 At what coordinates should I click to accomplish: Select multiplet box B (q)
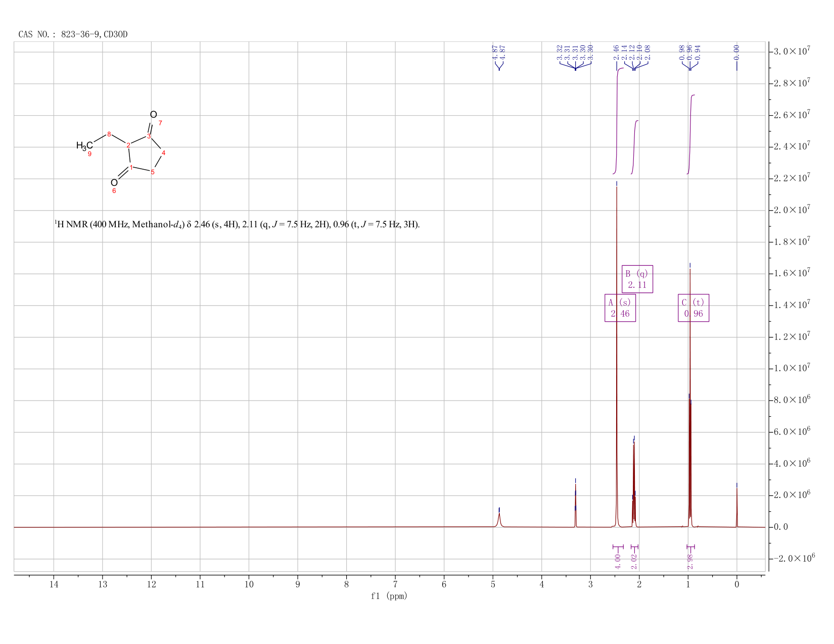[x=637, y=279]
